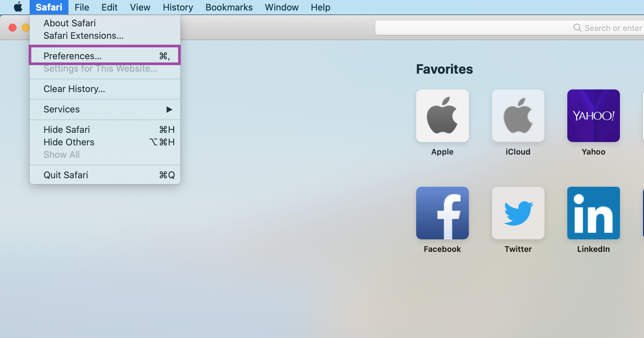Open the History menu
Screen dimensions: 644x338
[x=178, y=7]
